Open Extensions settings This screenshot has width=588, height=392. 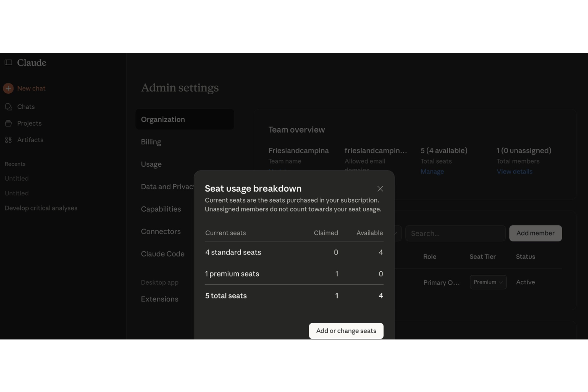click(160, 299)
